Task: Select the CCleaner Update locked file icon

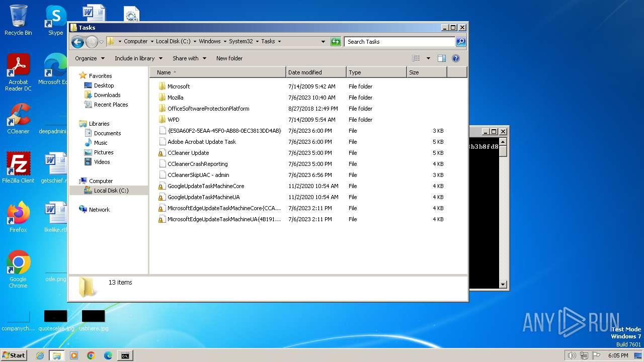Action: (x=162, y=153)
